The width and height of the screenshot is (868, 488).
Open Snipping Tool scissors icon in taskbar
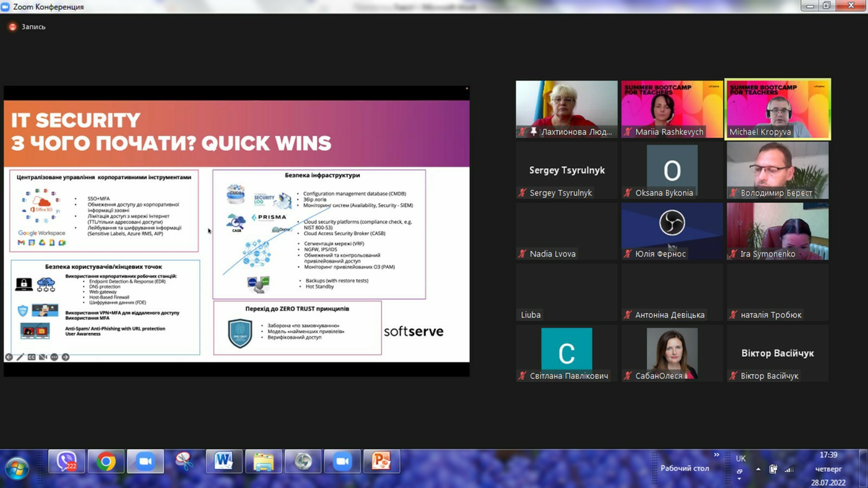click(184, 462)
